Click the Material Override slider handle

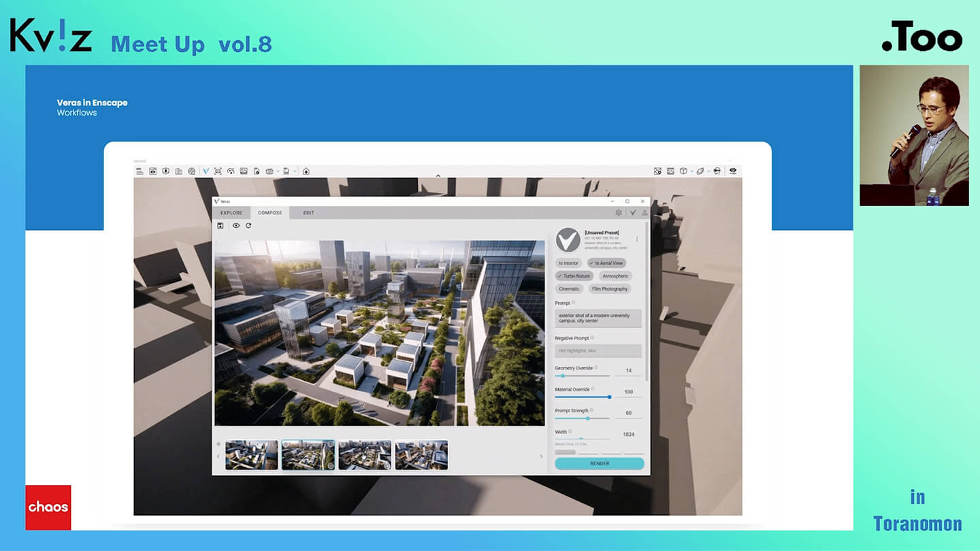click(609, 397)
